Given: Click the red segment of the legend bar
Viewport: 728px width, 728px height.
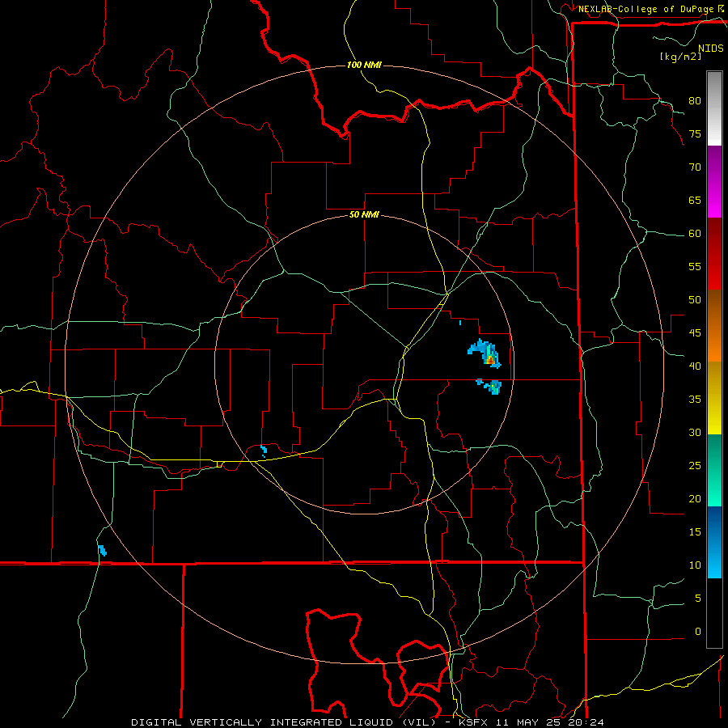Looking at the screenshot, I should [x=714, y=254].
